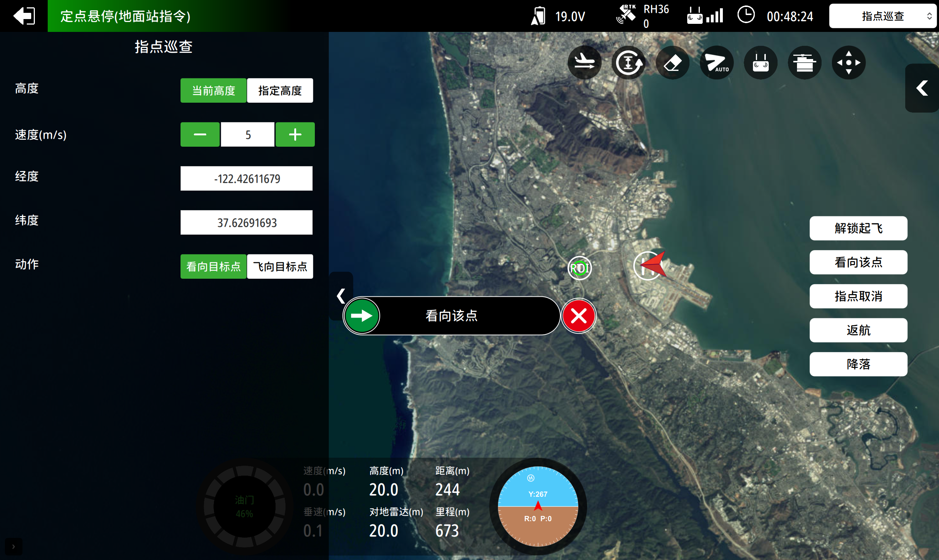This screenshot has width=939, height=560.
Task: Select the eraser clear icon
Action: pos(673,62)
